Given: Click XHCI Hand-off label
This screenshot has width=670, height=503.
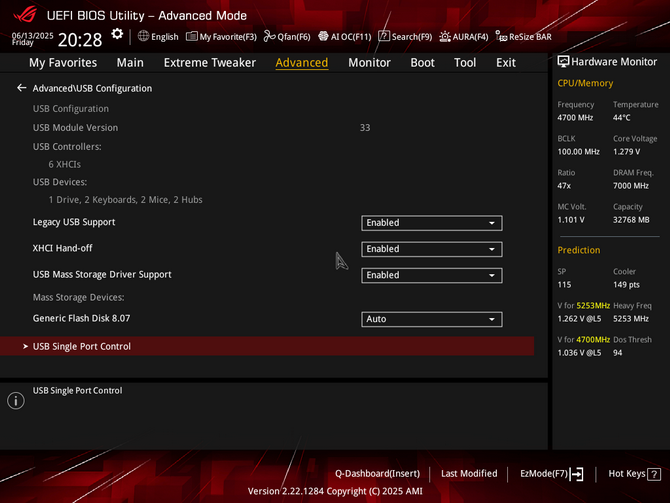Looking at the screenshot, I should [62, 248].
